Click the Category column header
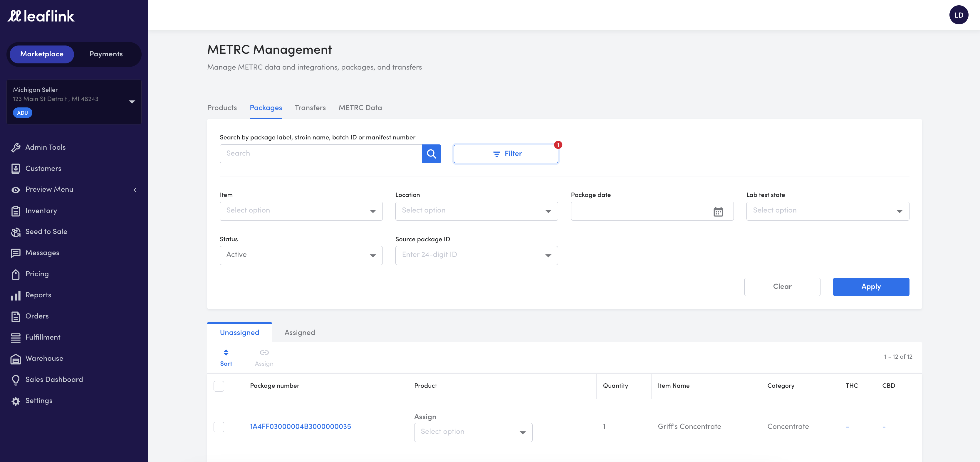980x462 pixels. (x=781, y=386)
